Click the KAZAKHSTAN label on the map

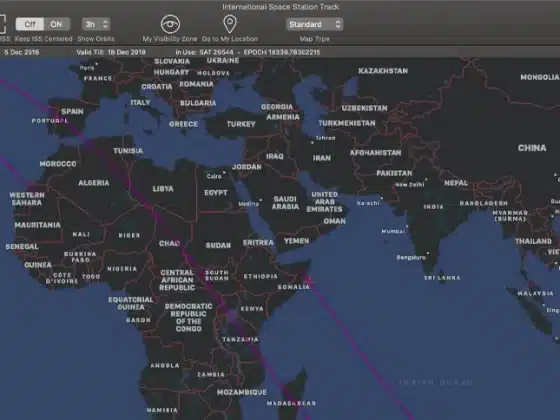[383, 71]
